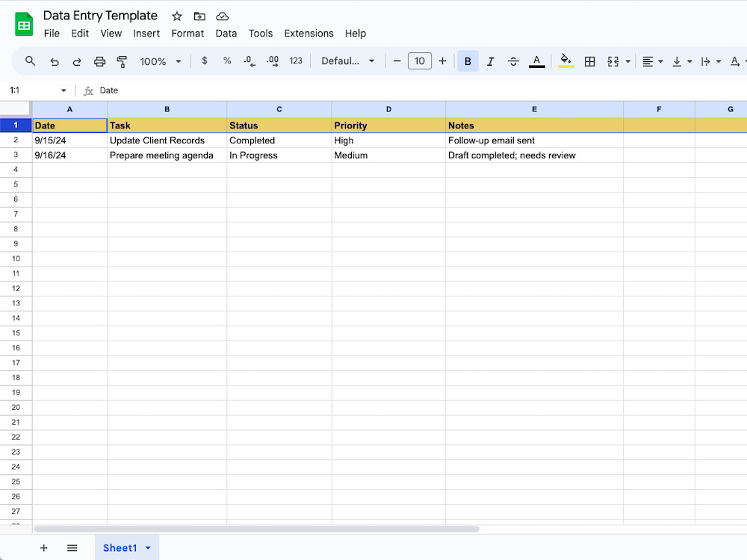Open the borders tool

[590, 61]
